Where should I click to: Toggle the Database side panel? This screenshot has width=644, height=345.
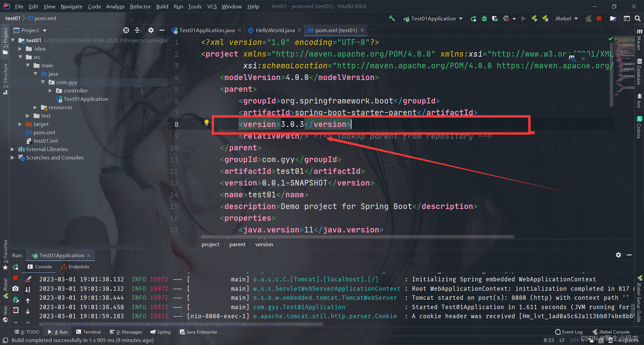(639, 71)
